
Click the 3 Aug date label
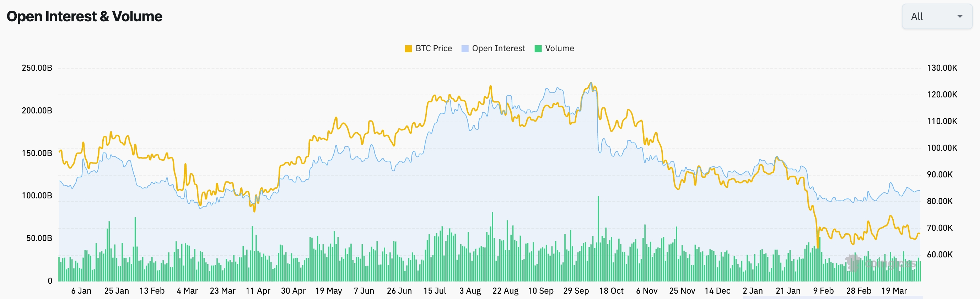tap(470, 291)
